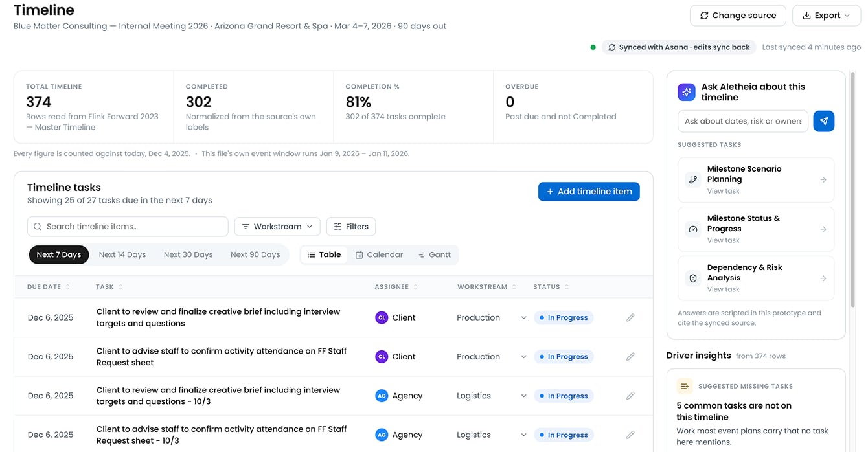
Task: Click the sync icon in the Synced with Asana pill
Action: click(611, 47)
